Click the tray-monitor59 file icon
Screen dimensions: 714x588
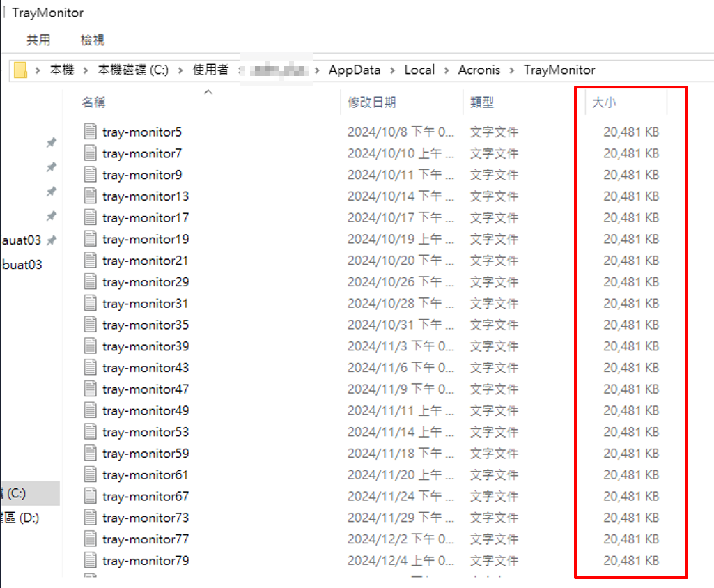[90, 453]
